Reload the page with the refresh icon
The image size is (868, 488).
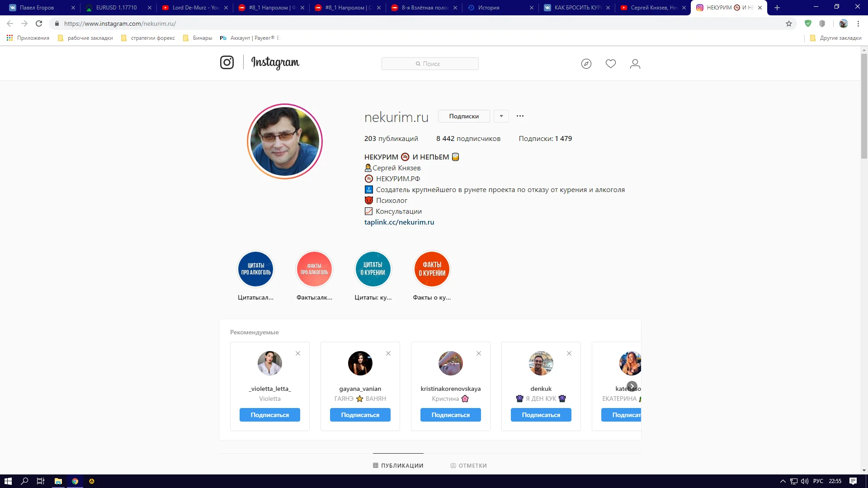pyautogui.click(x=39, y=23)
